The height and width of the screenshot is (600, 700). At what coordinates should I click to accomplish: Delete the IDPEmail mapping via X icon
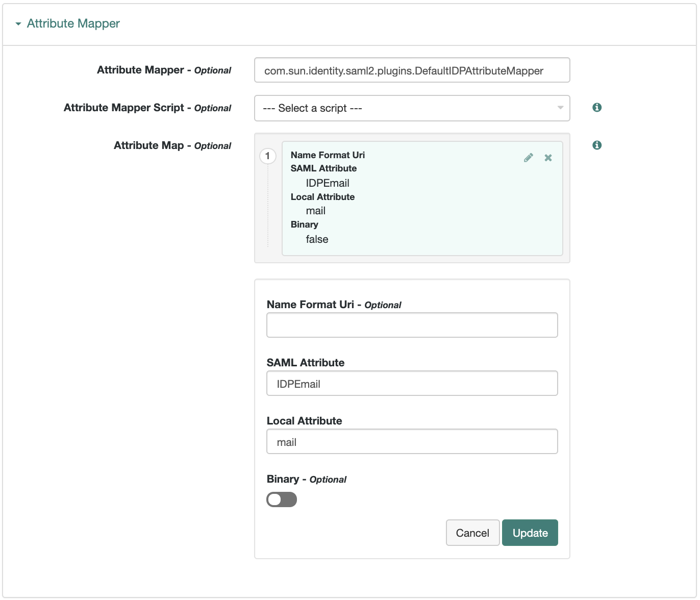[548, 158]
